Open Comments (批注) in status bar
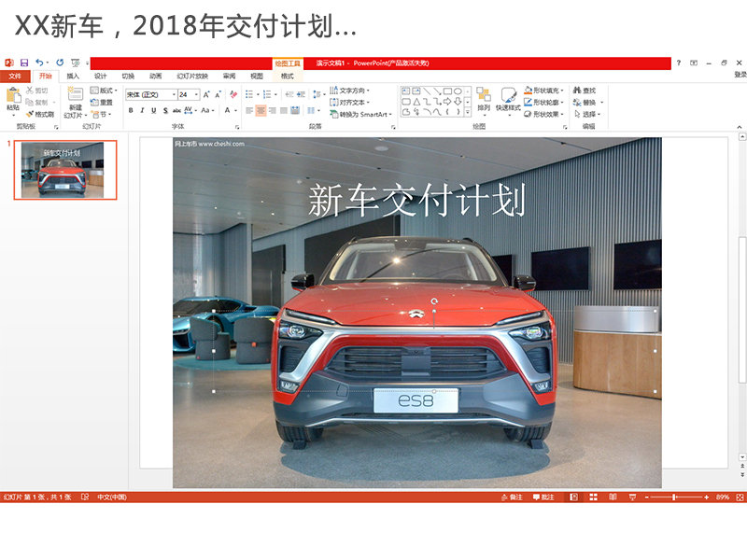The image size is (747, 560). pyautogui.click(x=543, y=497)
